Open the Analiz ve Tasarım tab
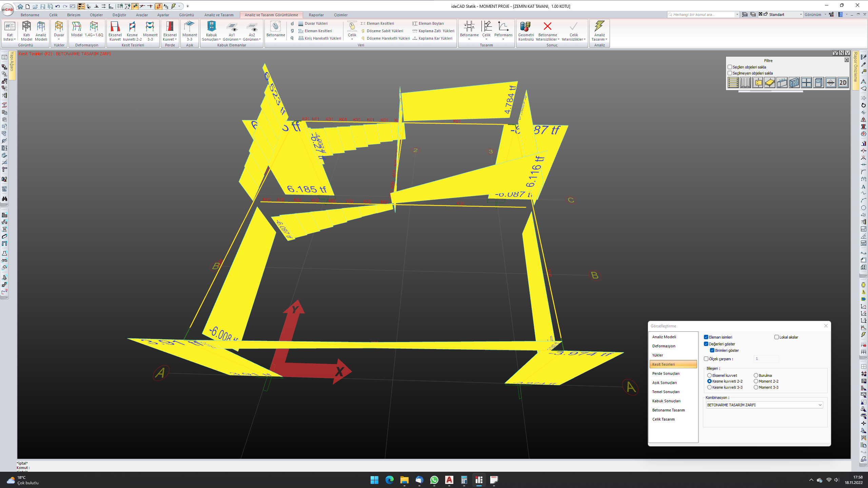 pyautogui.click(x=219, y=15)
